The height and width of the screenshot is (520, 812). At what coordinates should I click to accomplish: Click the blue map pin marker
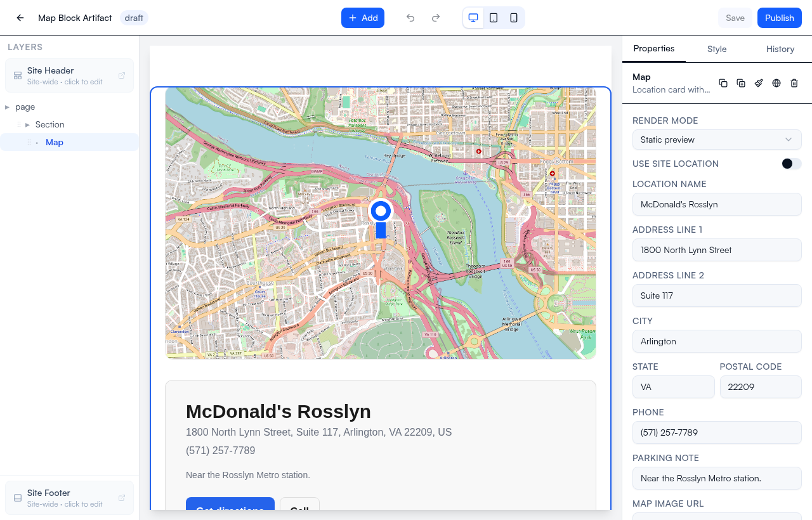click(381, 219)
